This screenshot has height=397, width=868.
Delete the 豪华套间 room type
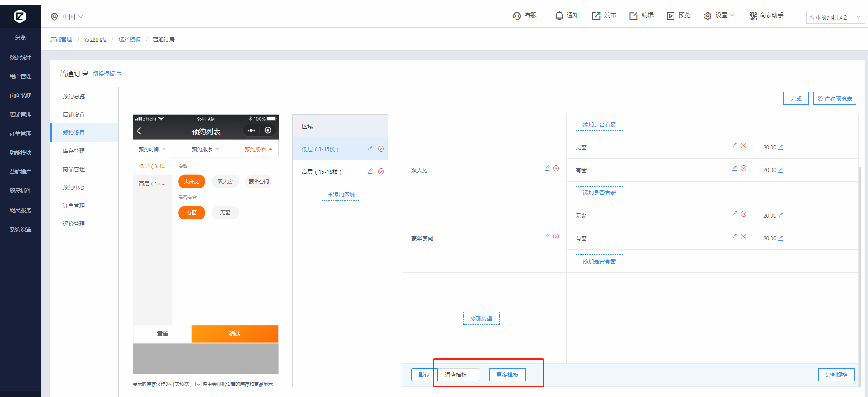[556, 237]
